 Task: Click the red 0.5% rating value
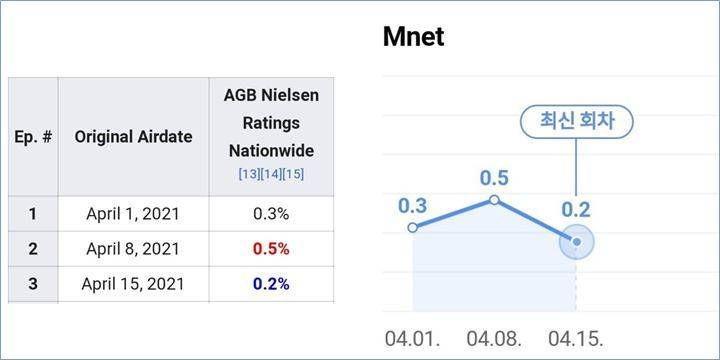click(x=271, y=249)
